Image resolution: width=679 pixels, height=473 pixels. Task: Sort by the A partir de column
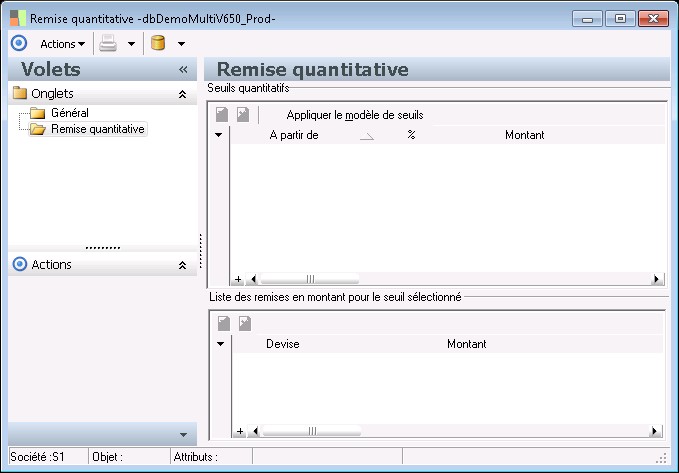[294, 135]
